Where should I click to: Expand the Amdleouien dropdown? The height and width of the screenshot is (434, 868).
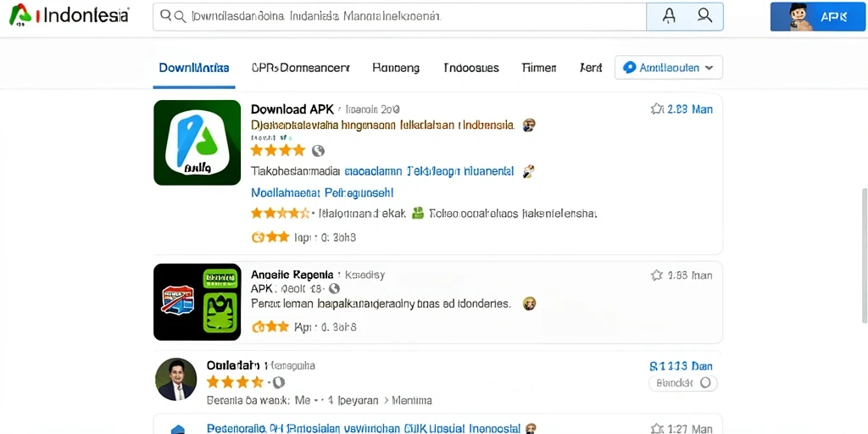(x=668, y=68)
